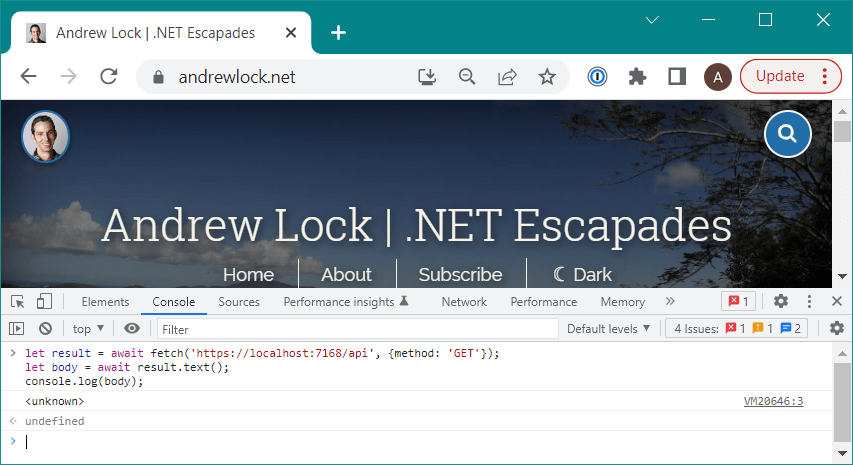Open the profile avatar A
The height and width of the screenshot is (465, 853).
pyautogui.click(x=718, y=77)
